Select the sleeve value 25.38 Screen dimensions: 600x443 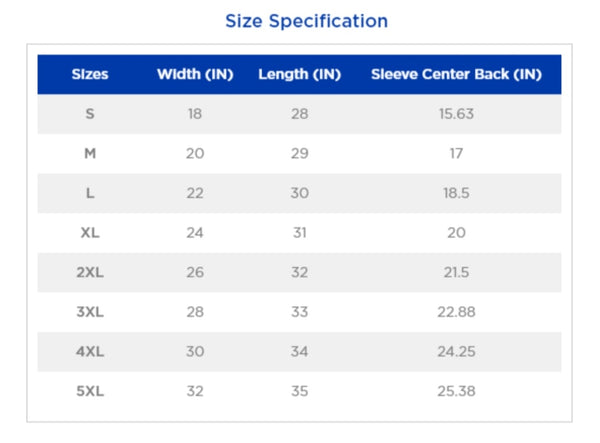pyautogui.click(x=456, y=391)
